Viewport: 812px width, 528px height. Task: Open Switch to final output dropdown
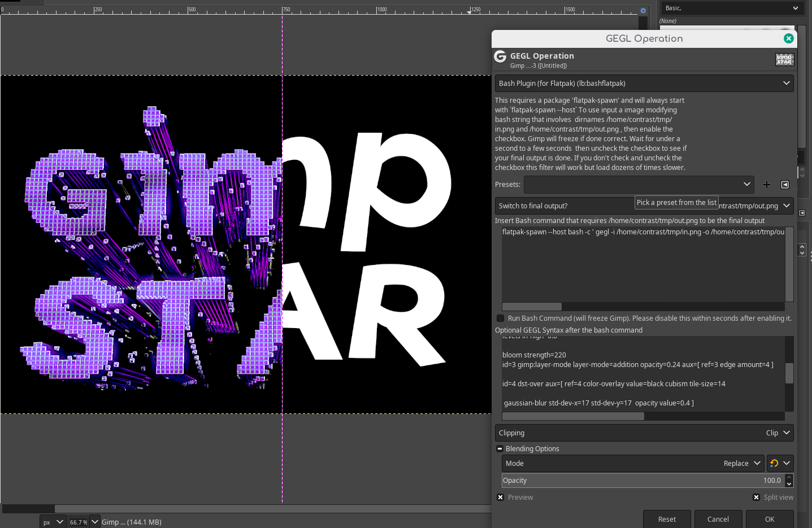[644, 206]
